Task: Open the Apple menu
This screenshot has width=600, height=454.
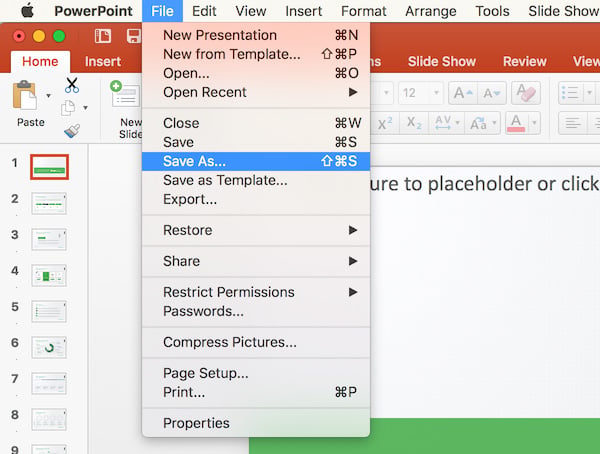Action: tap(27, 11)
